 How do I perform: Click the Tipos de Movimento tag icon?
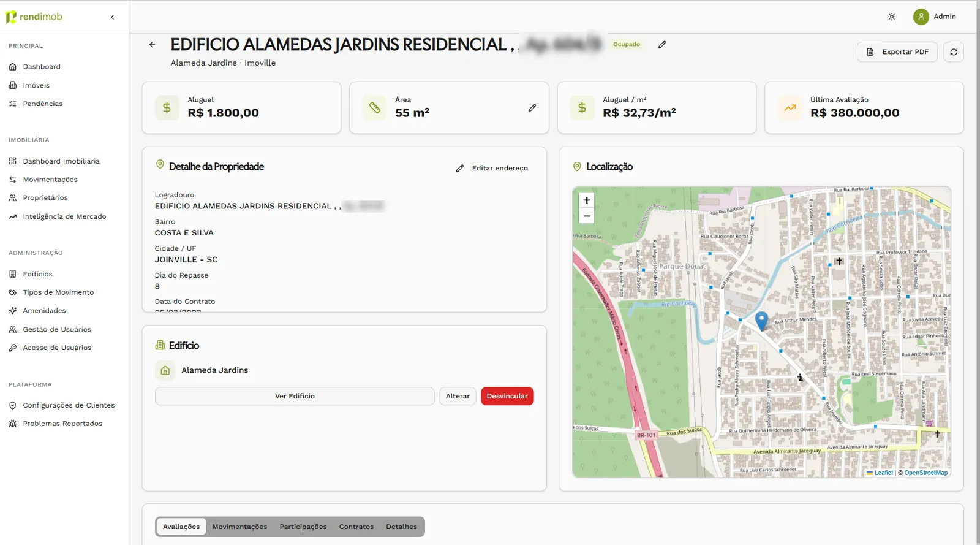13,292
